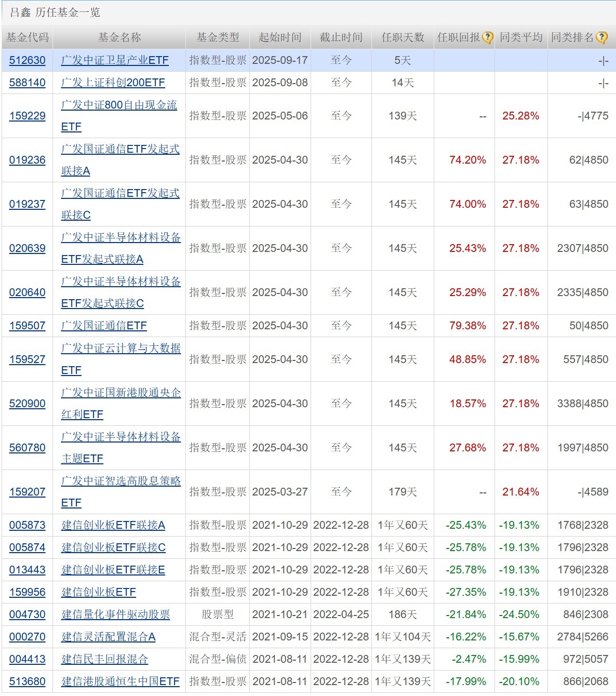Open fund code link 020639
The width and height of the screenshot is (616, 696).
click(28, 248)
